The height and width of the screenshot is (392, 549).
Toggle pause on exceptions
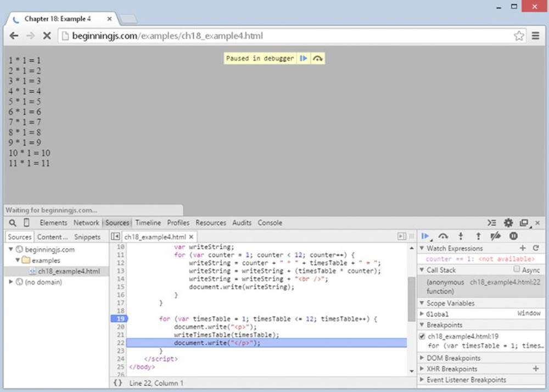(x=513, y=236)
